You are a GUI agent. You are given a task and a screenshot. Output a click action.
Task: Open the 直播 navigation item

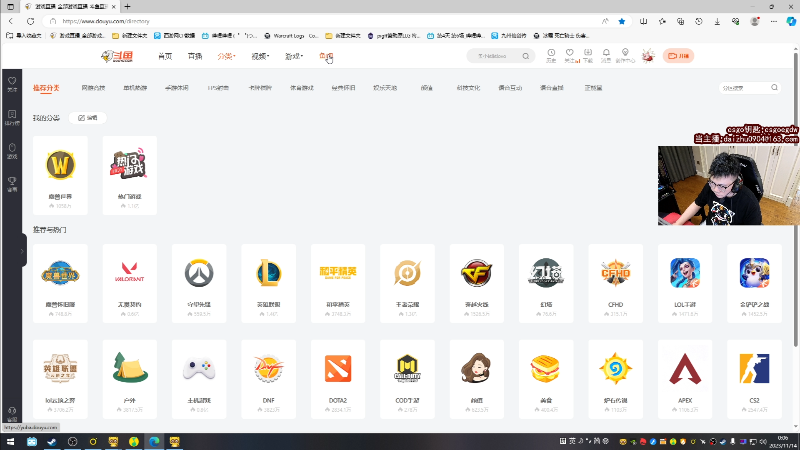click(x=195, y=56)
